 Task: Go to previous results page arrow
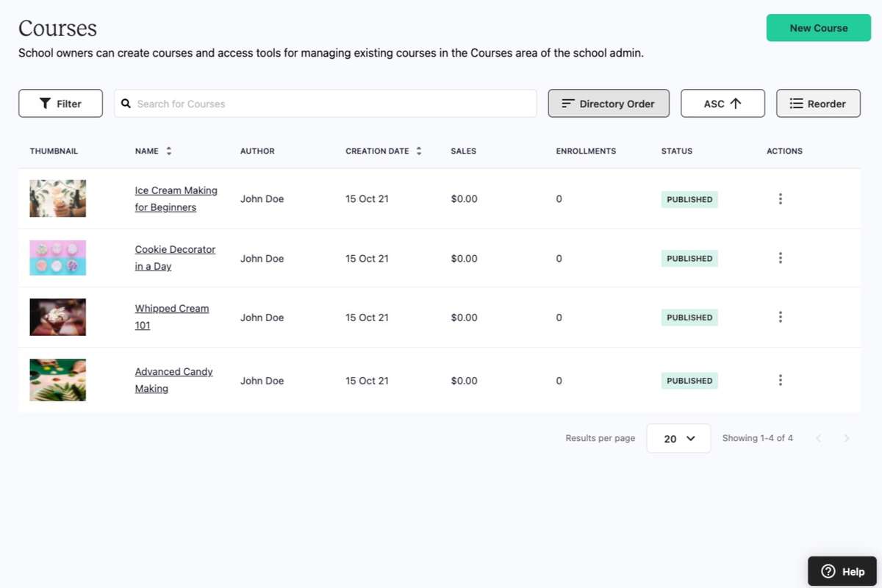pyautogui.click(x=818, y=438)
